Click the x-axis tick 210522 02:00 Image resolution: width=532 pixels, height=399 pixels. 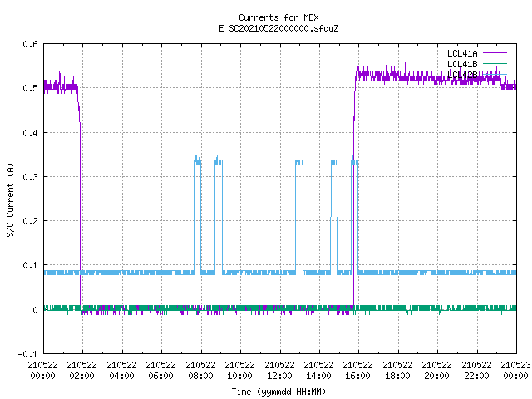pyautogui.click(x=81, y=370)
